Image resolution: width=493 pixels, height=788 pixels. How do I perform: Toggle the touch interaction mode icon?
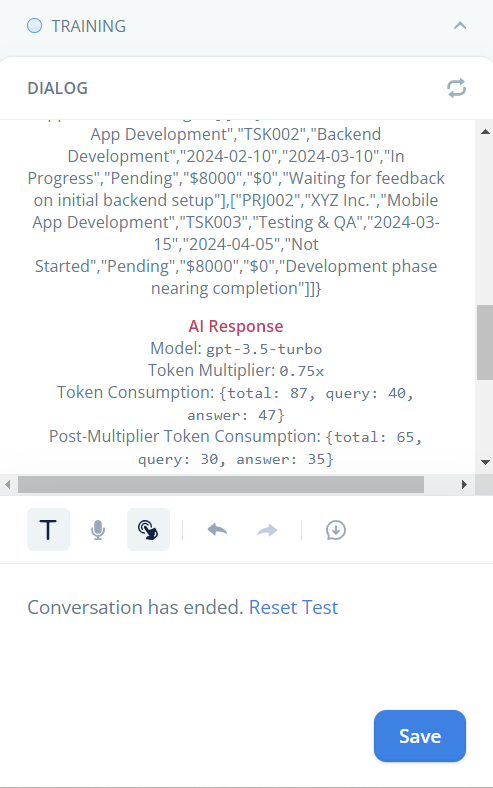click(148, 530)
